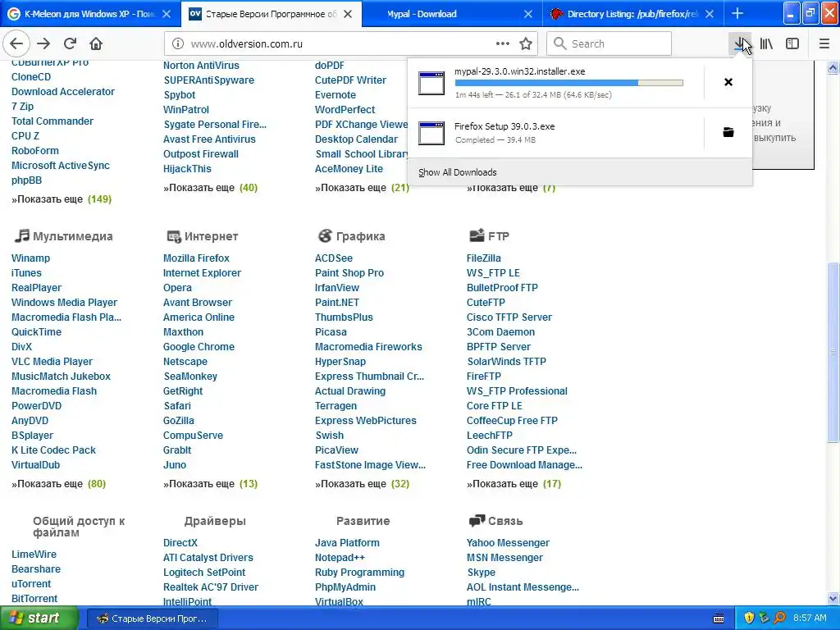Click the security shield tray icon
The height and width of the screenshot is (630, 840).
point(749,619)
